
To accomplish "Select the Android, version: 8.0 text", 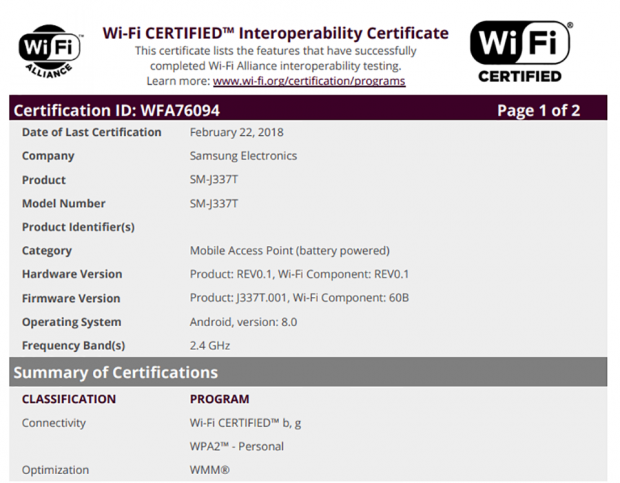I will pyautogui.click(x=243, y=322).
